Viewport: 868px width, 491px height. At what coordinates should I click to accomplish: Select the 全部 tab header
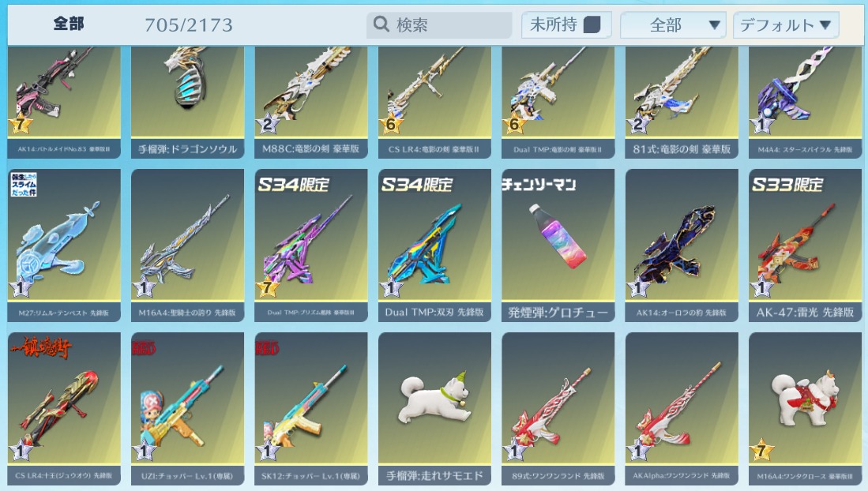[x=69, y=24]
